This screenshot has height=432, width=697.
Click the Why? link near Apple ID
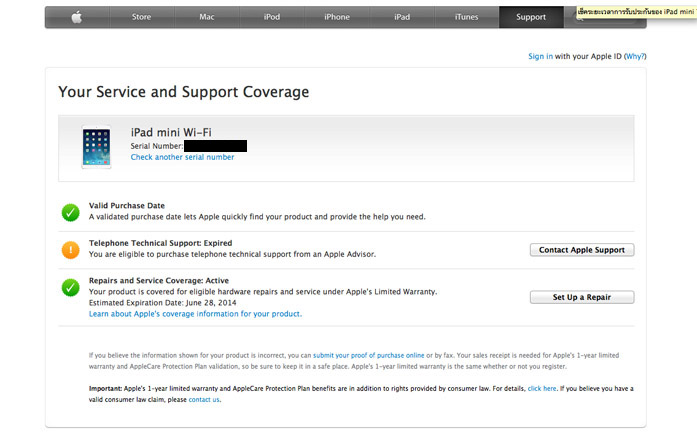635,57
